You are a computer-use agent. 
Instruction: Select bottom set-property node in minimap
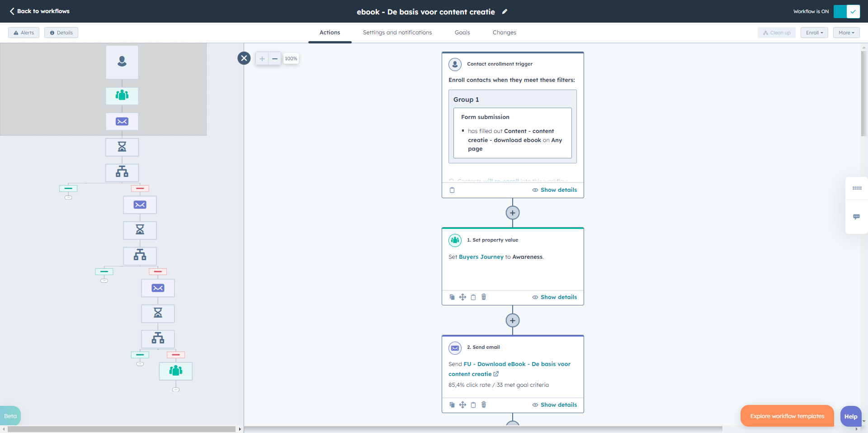[176, 371]
